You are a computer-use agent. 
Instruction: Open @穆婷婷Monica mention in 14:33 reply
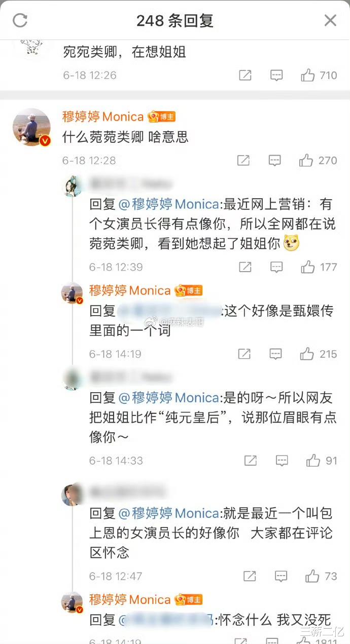(x=169, y=398)
